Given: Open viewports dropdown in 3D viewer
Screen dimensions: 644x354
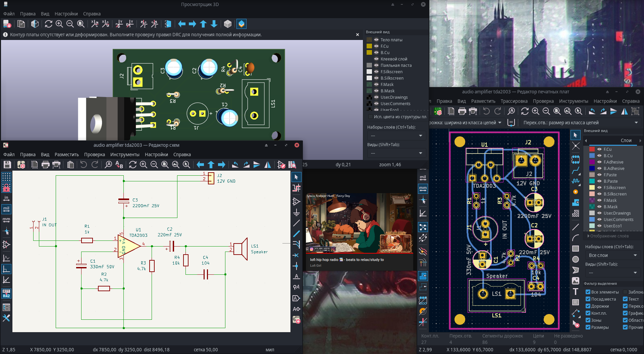Looking at the screenshot, I should pyautogui.click(x=396, y=153).
